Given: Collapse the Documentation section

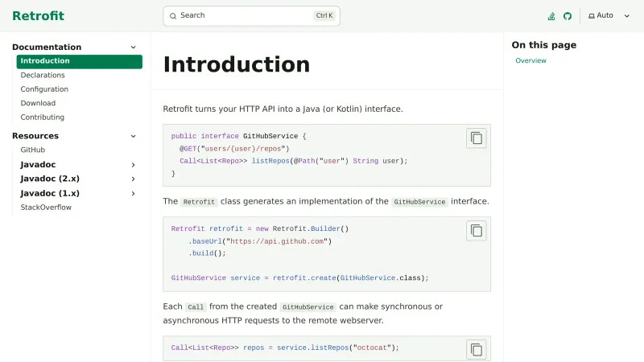Looking at the screenshot, I should point(134,47).
